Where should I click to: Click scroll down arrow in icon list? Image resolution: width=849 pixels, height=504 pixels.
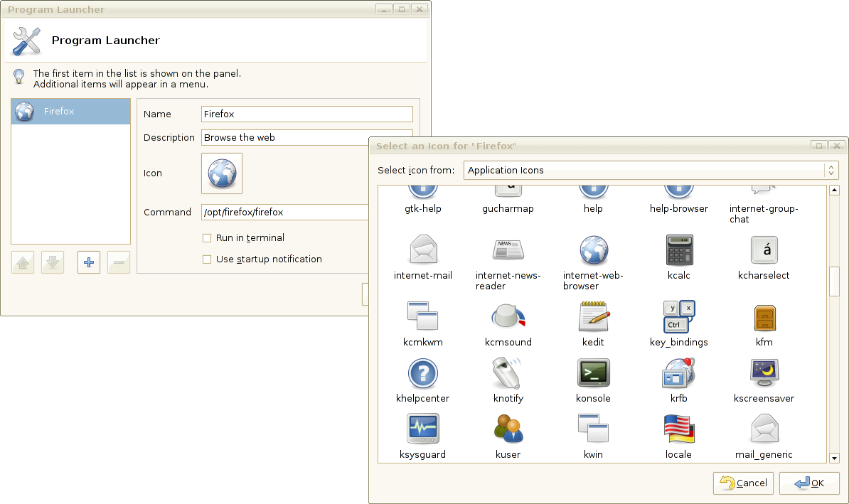coord(834,458)
